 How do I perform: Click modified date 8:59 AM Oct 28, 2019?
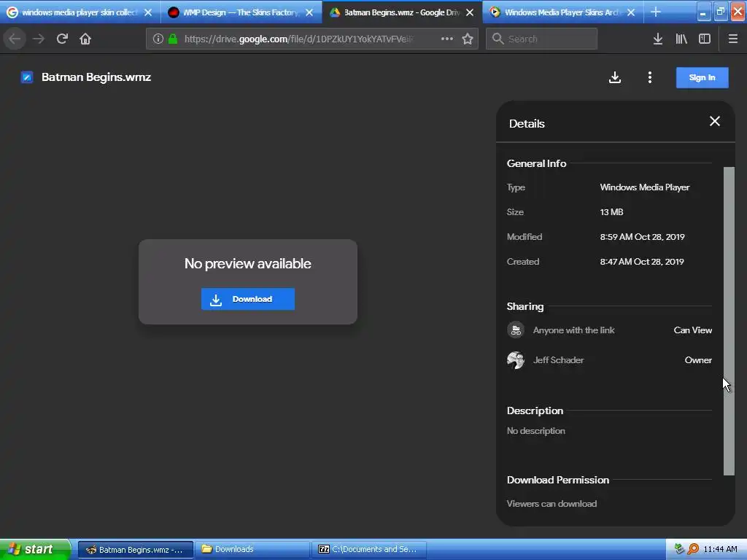[642, 237]
